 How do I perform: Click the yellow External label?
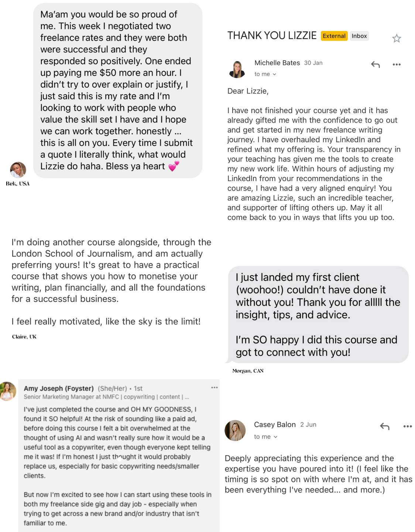(x=334, y=36)
